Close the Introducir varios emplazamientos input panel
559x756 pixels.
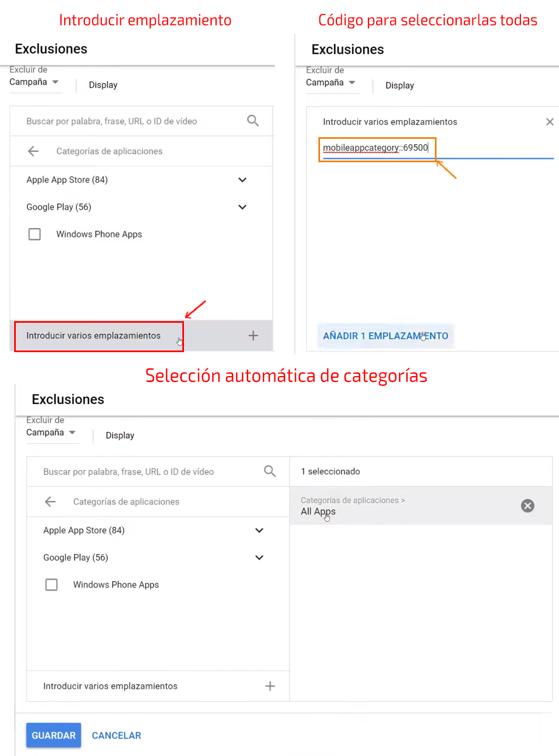click(550, 122)
